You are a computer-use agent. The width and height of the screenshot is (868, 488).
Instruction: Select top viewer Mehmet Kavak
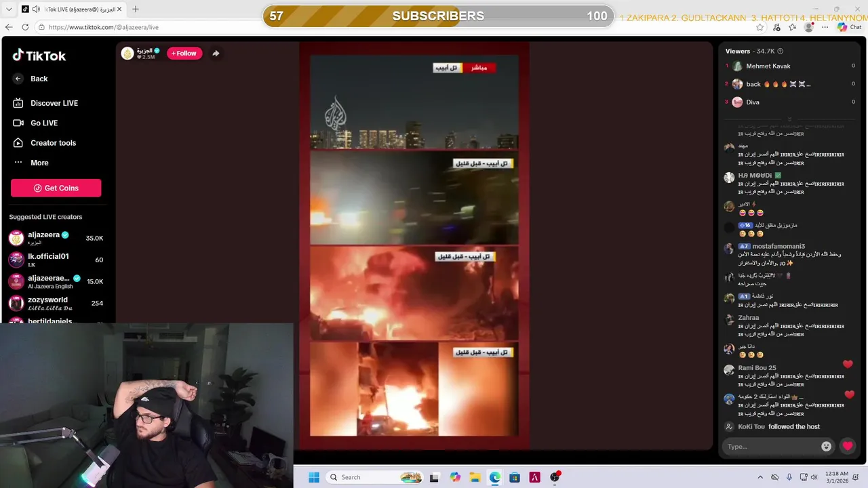pyautogui.click(x=768, y=66)
